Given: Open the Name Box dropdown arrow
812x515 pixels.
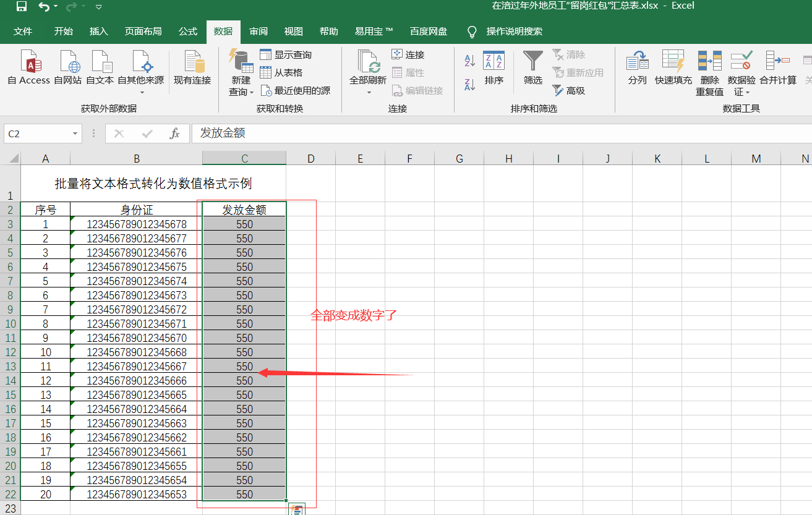Looking at the screenshot, I should tap(75, 134).
